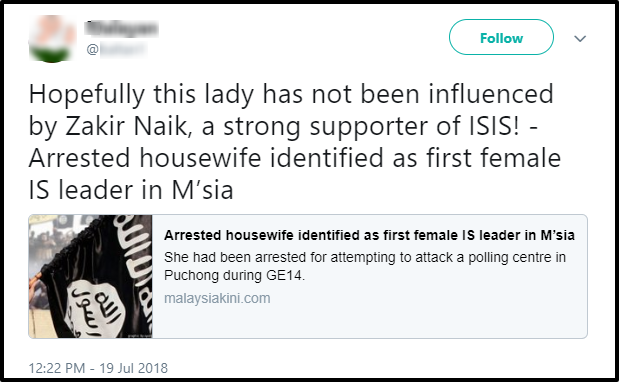
Task: Open the black flag article thumbnail
Action: (x=90, y=276)
